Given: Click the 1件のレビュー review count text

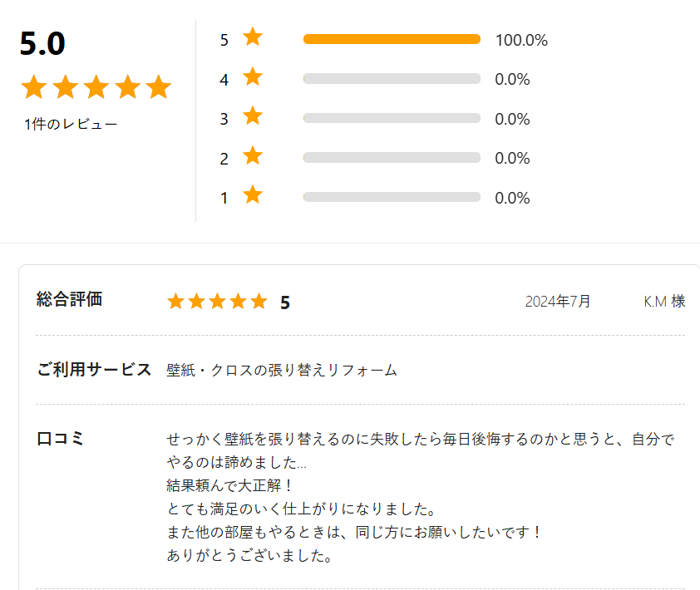Looking at the screenshot, I should coord(71,124).
